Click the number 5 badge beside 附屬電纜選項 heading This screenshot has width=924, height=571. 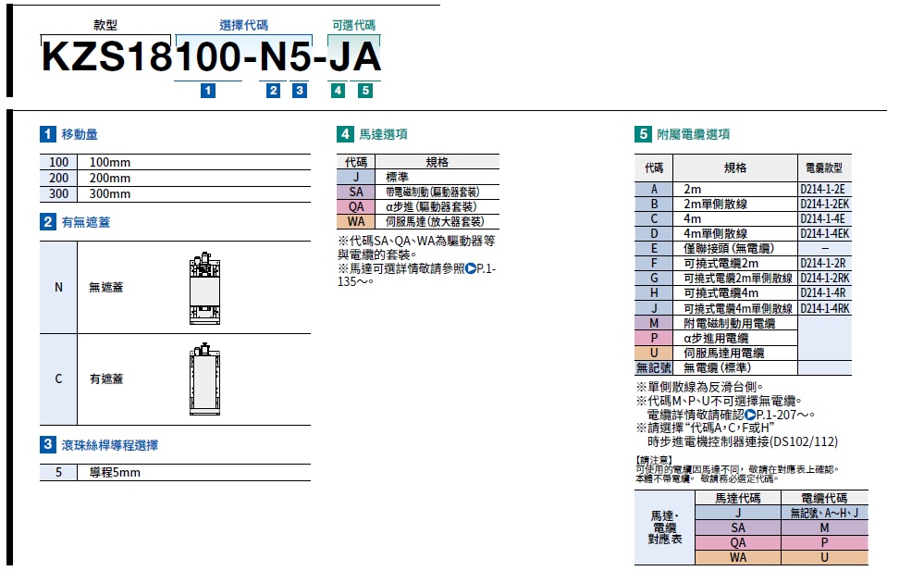[x=643, y=135]
